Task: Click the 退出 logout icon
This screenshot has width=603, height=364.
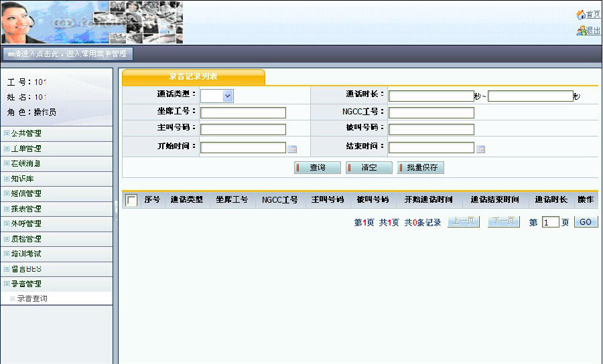Action: pyautogui.click(x=580, y=31)
